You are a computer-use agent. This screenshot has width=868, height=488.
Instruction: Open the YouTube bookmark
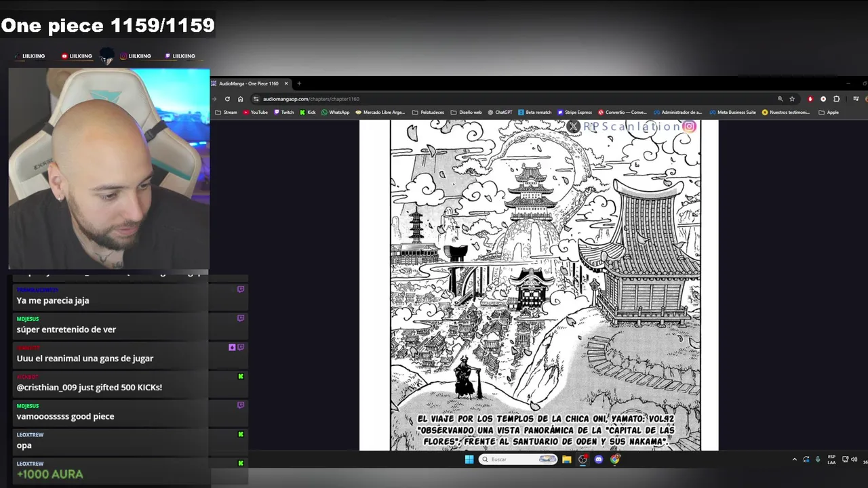[x=256, y=113]
